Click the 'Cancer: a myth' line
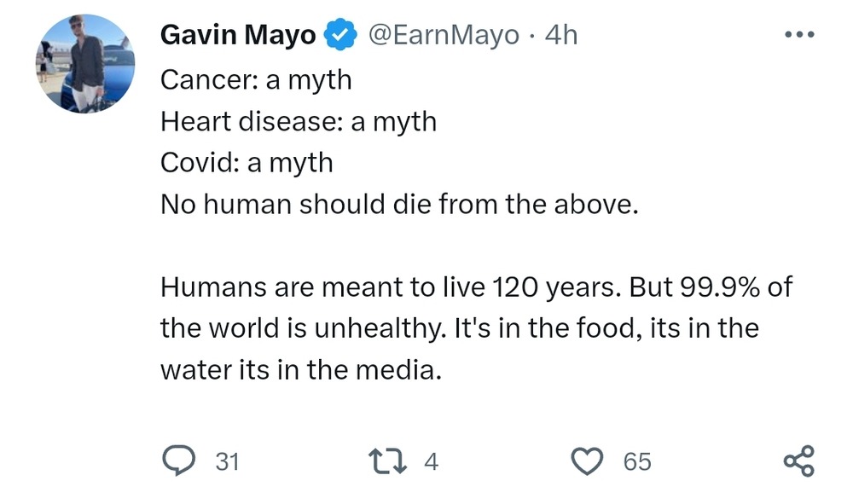 pos(256,79)
